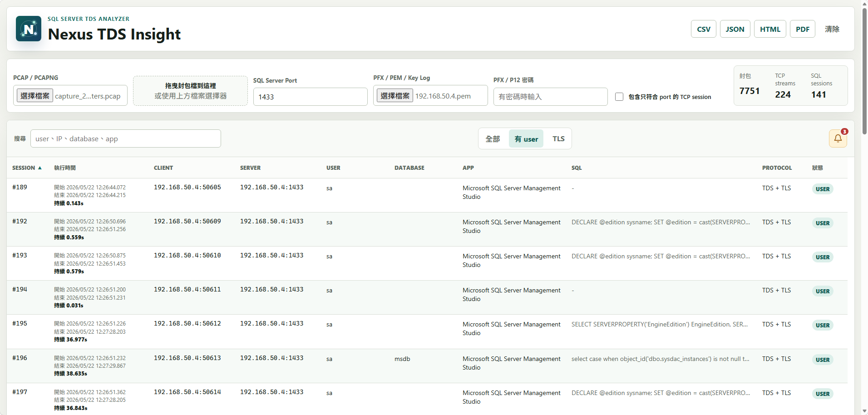Select the 有 user filter tab

click(526, 139)
